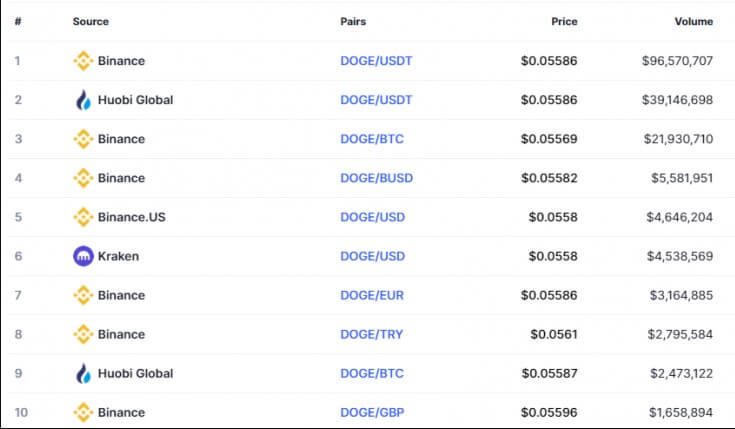Viewport: 735px width, 429px height.
Task: Click the Huobi Global icon in row 9
Action: tap(83, 373)
